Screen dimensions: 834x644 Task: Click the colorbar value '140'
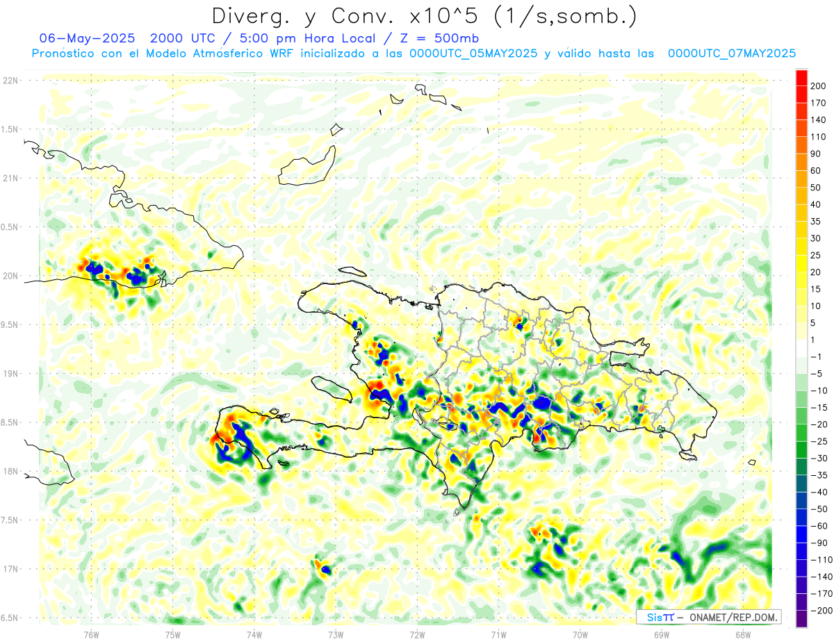coord(817,120)
